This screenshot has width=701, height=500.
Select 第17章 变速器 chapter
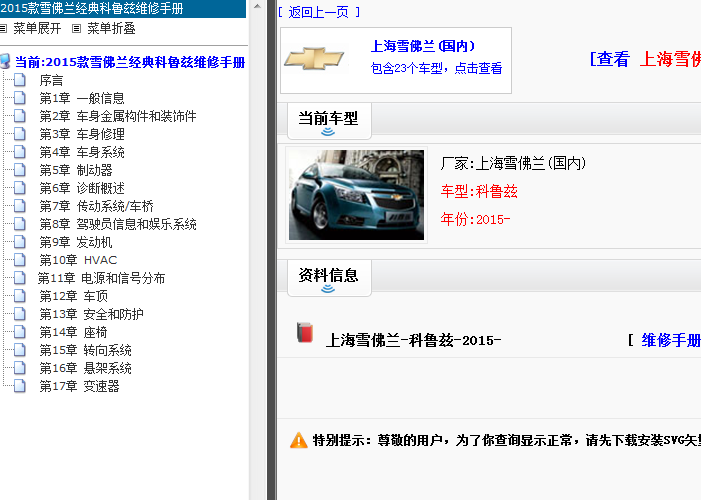point(79,386)
